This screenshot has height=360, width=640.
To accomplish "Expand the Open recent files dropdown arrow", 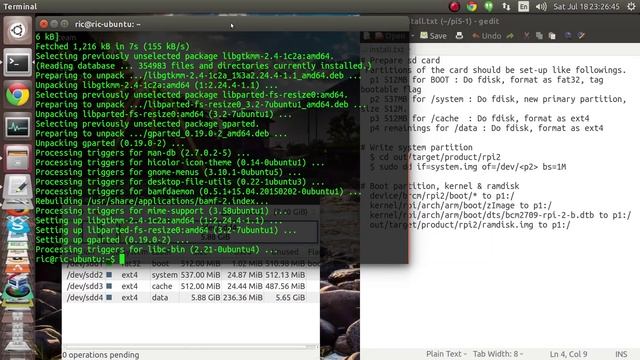I will tap(412, 36).
